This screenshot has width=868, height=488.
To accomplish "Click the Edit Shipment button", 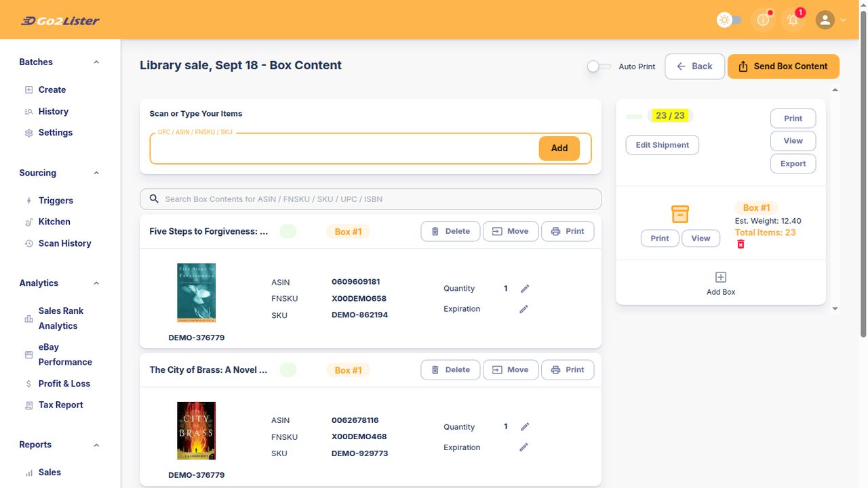I will 663,145.
